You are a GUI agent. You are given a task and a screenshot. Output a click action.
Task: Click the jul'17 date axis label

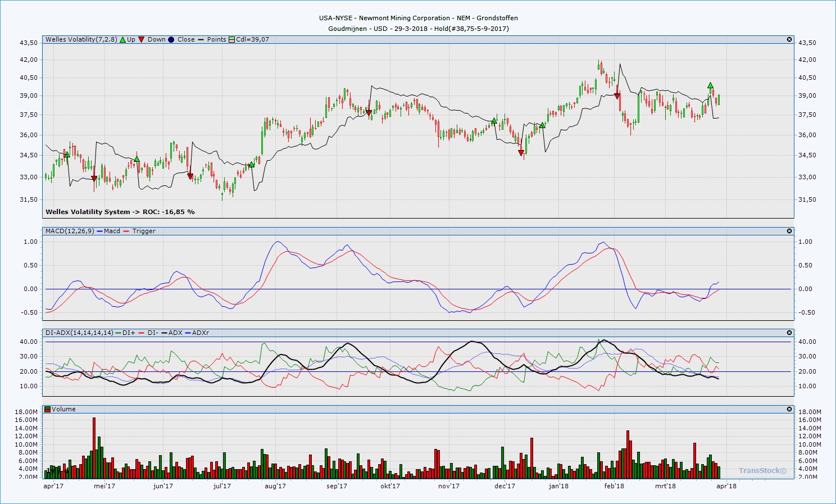222,486
